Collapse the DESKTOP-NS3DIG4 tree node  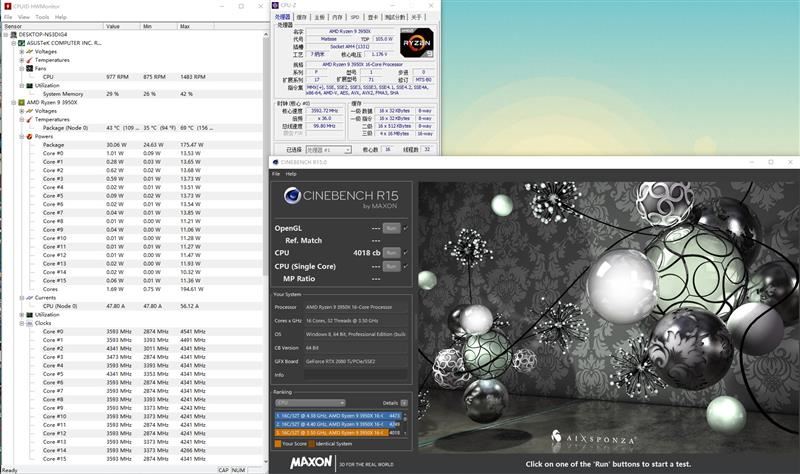pos(6,35)
